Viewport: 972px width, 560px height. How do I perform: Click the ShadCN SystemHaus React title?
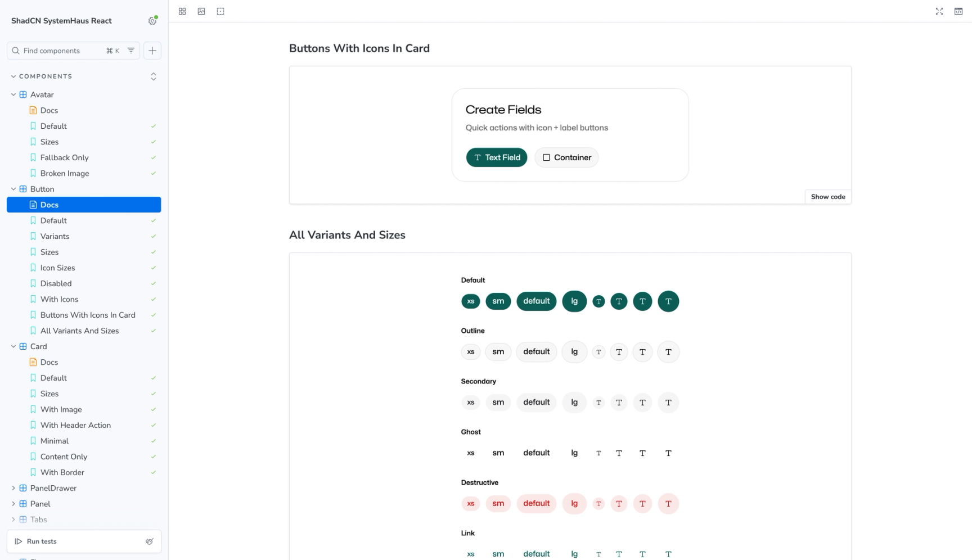tap(61, 21)
